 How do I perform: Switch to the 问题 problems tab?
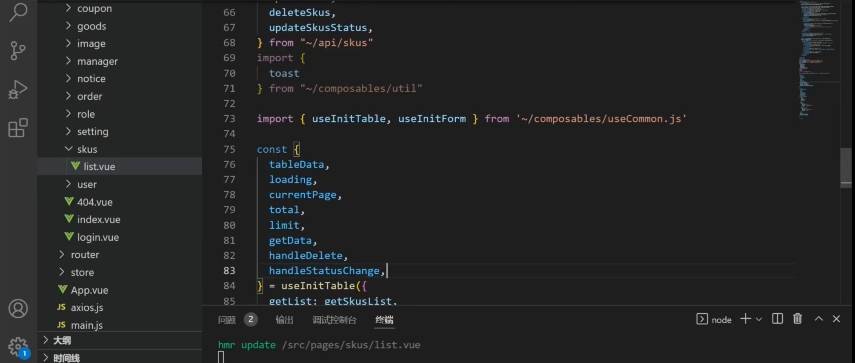pos(227,320)
